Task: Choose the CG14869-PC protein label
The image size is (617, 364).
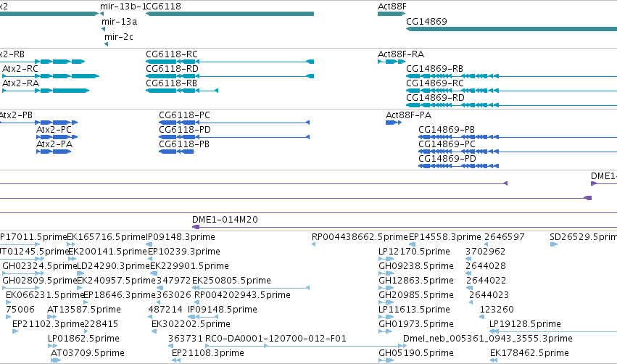Action: 447,144
